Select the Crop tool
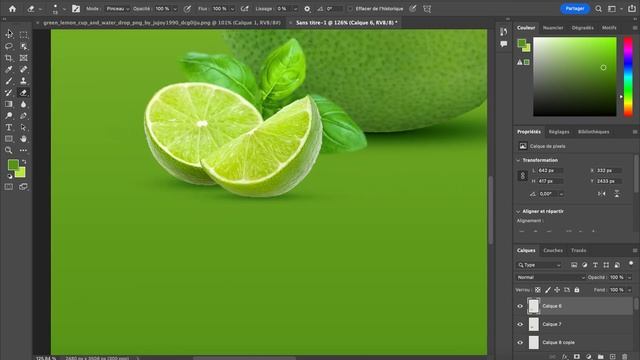The width and height of the screenshot is (640, 360). point(9,58)
